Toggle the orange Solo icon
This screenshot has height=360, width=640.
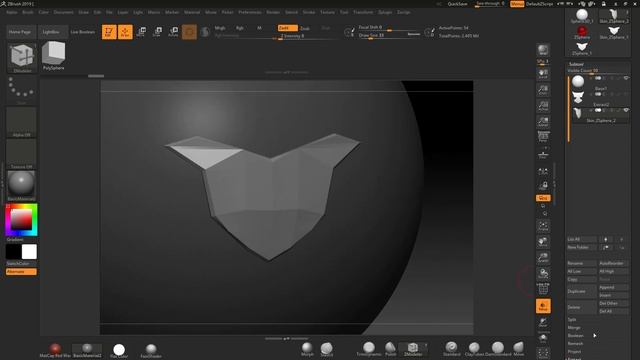pos(543,306)
